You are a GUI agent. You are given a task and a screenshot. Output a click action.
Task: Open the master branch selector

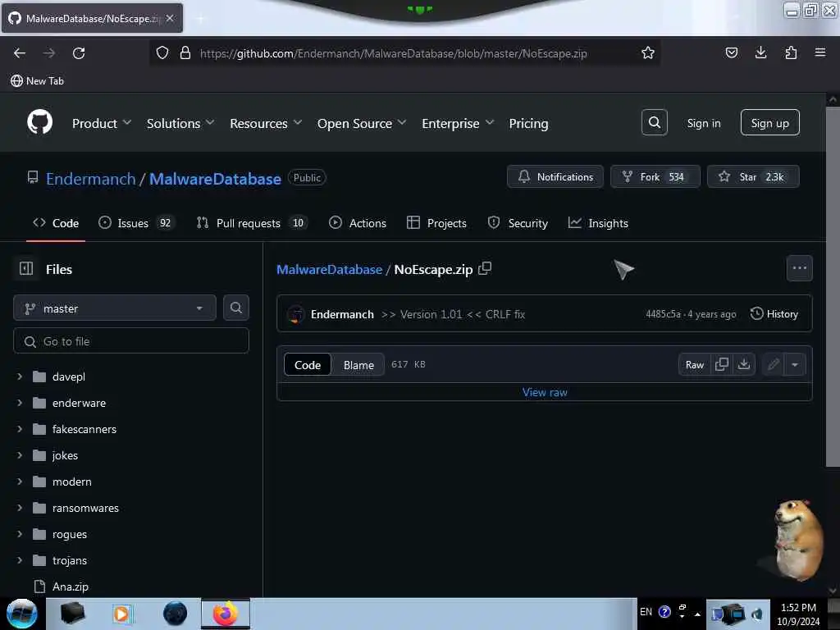click(x=115, y=308)
